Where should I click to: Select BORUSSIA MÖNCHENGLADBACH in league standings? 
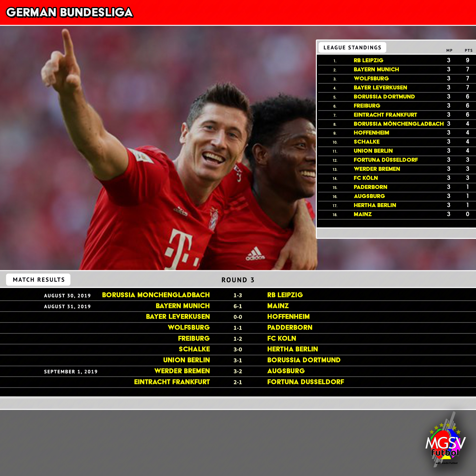tap(399, 124)
